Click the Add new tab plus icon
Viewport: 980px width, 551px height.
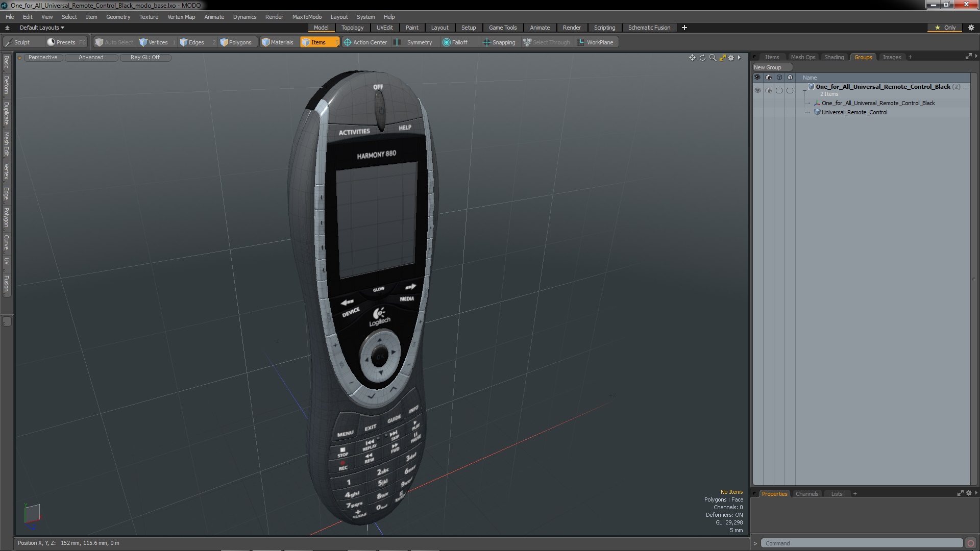pyautogui.click(x=684, y=28)
